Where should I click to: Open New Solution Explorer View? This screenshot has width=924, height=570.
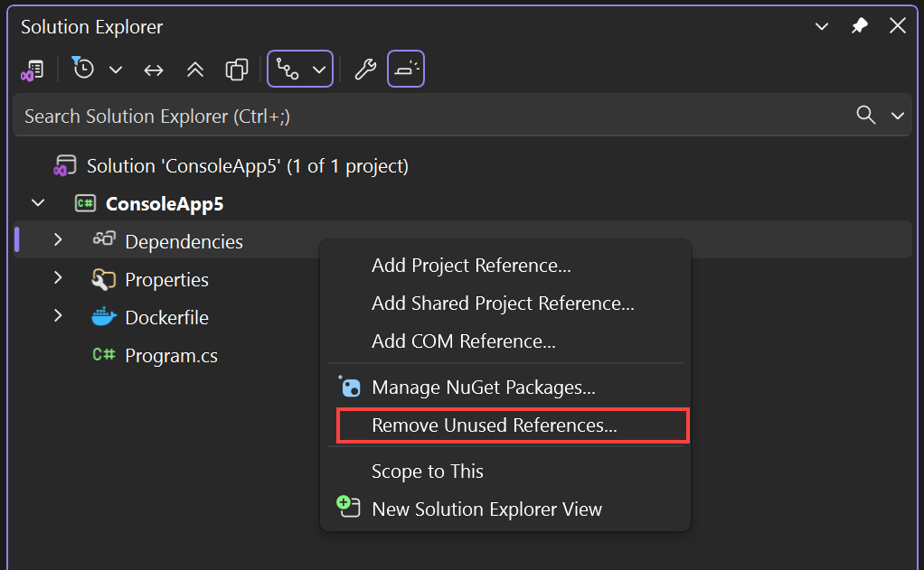486,509
